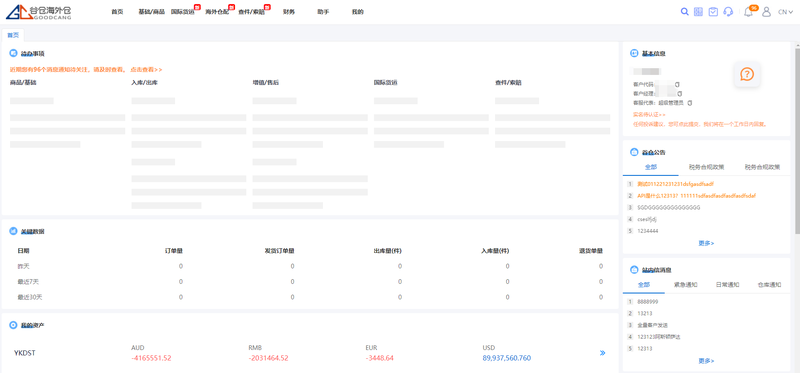Open the 国际货运 menu
Screen dimensions: 800x373
tap(183, 12)
